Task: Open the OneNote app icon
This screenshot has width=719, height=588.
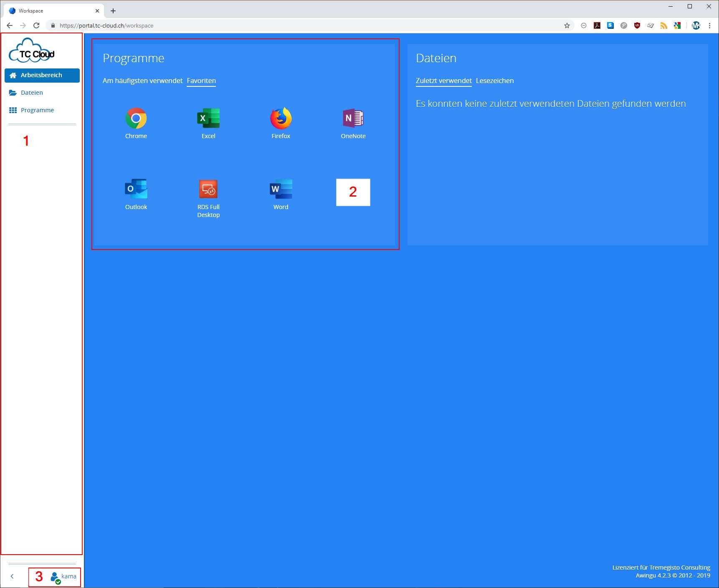Action: (353, 119)
